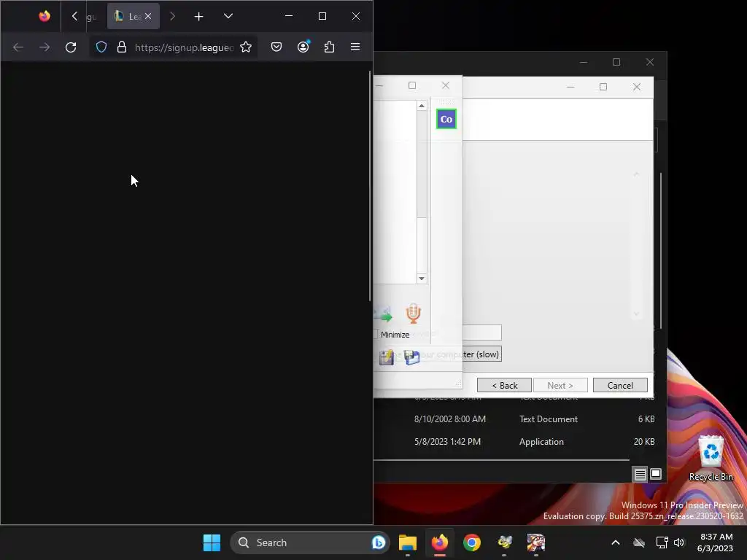Reload the current Firefox page
The width and height of the screenshot is (747, 560).
tap(71, 47)
